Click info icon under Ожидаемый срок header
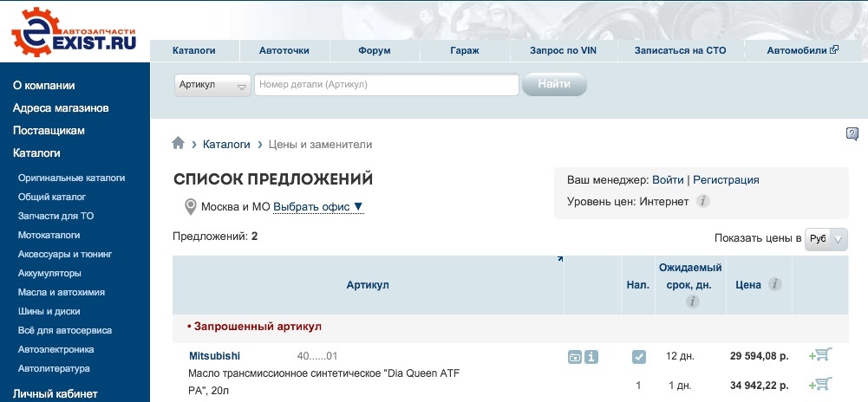 click(x=692, y=301)
